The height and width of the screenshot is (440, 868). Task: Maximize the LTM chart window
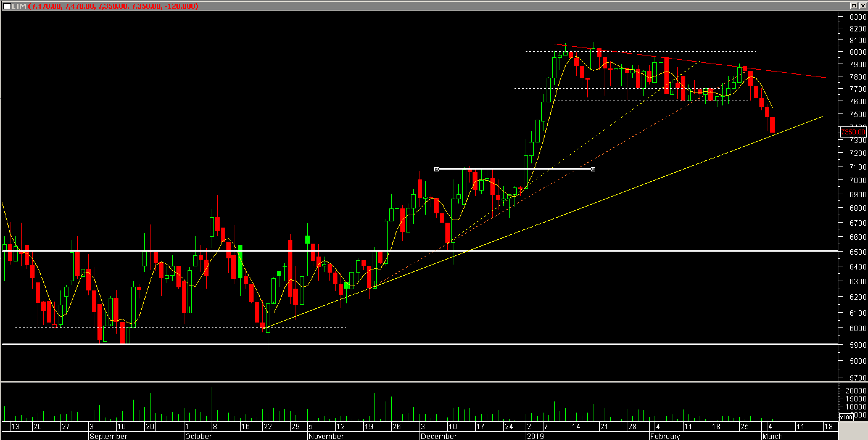[x=853, y=5]
